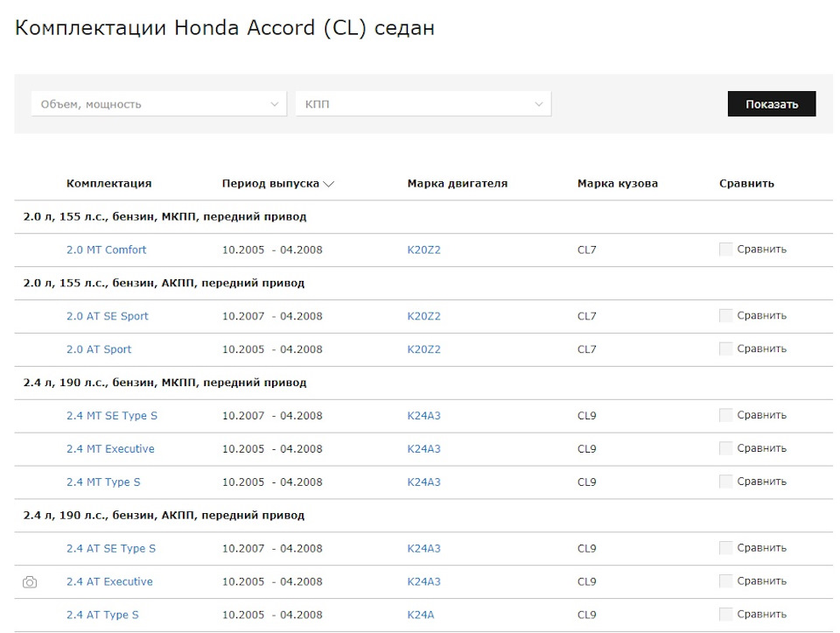The height and width of the screenshot is (633, 840).
Task: Sort by Период выпуска column header
Action: click(x=270, y=183)
